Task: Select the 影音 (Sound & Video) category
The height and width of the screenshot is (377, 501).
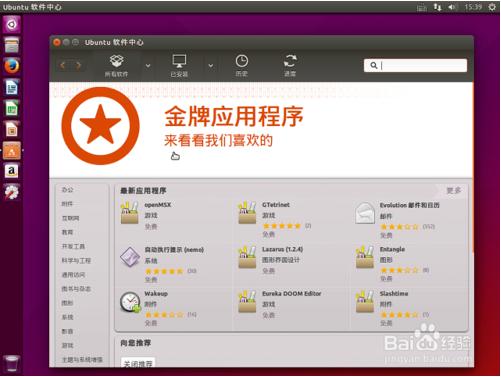Action: point(67,331)
